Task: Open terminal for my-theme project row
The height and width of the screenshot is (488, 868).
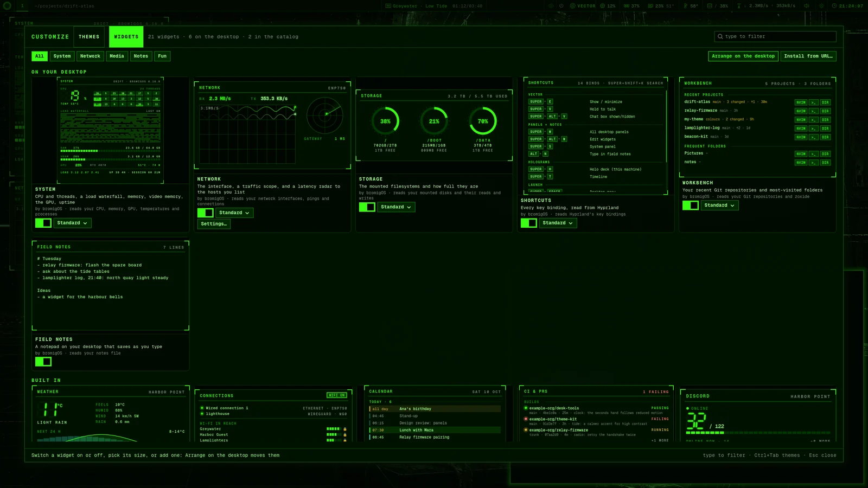Action: pos(813,120)
